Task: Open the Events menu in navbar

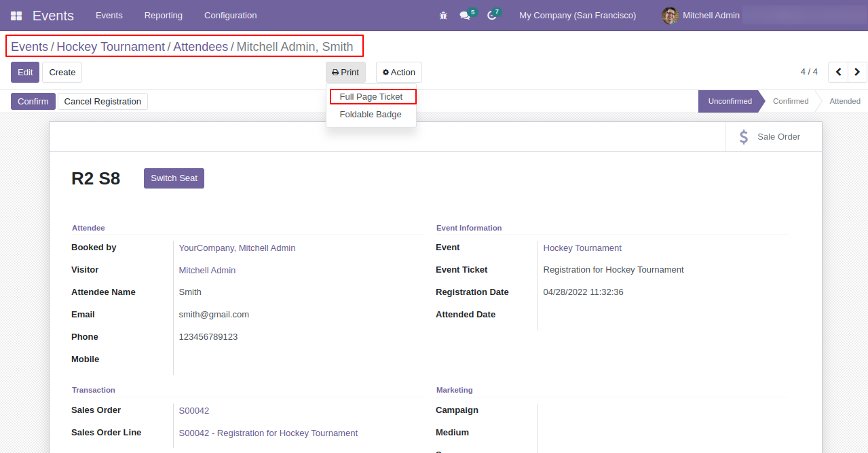Action: tap(109, 16)
